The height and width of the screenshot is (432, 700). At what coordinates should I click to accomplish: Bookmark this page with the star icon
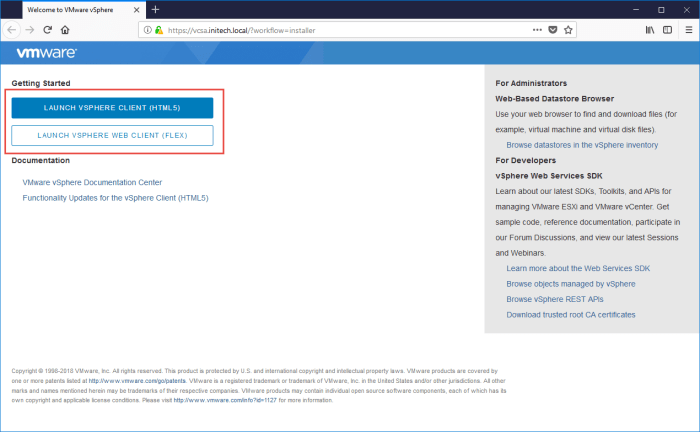pos(568,30)
